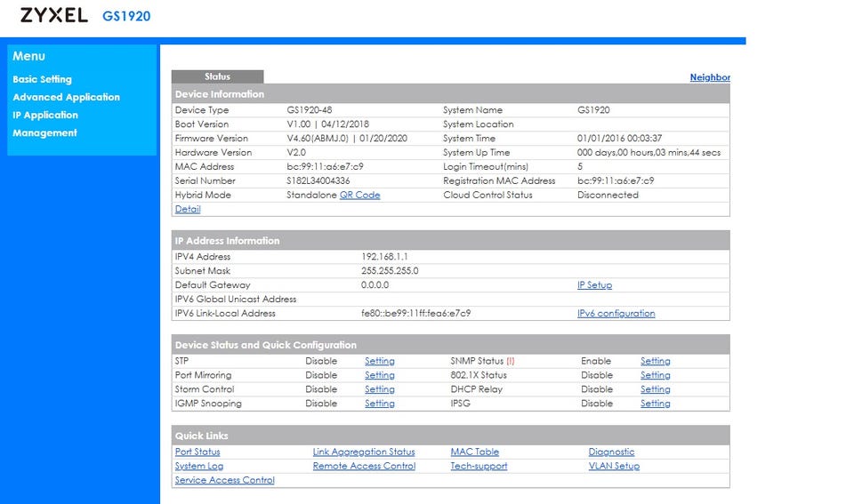
Task: Select the Status tab
Action: click(217, 76)
